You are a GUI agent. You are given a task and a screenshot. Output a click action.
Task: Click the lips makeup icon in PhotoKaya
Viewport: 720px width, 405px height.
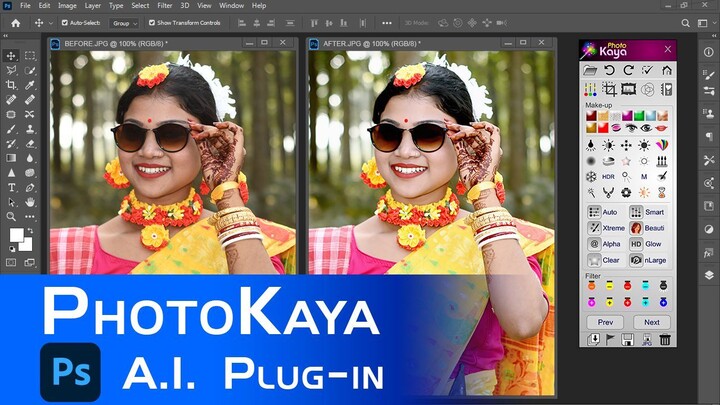click(661, 128)
